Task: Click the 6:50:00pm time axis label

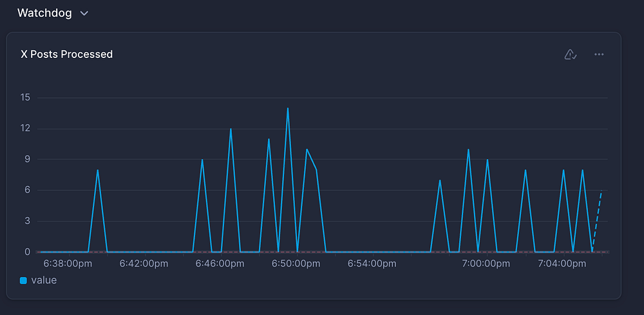Action: (x=296, y=263)
